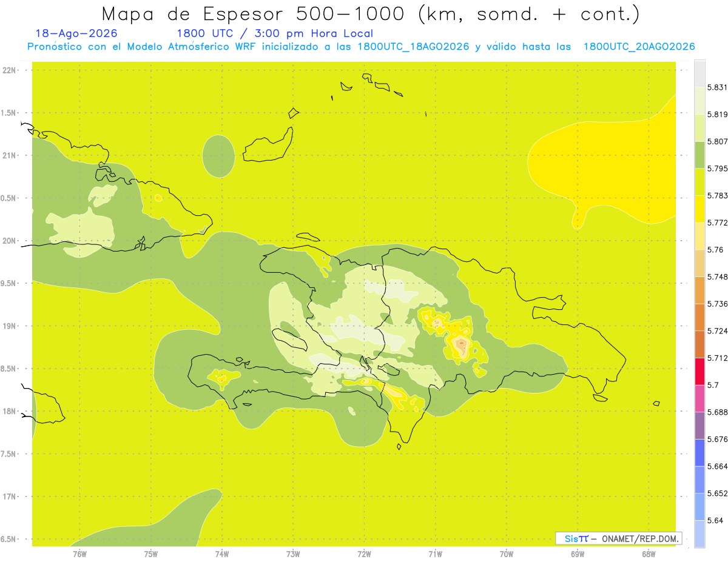Click the '5.724' colorbar value
The width and height of the screenshot is (728, 562).
(x=718, y=331)
